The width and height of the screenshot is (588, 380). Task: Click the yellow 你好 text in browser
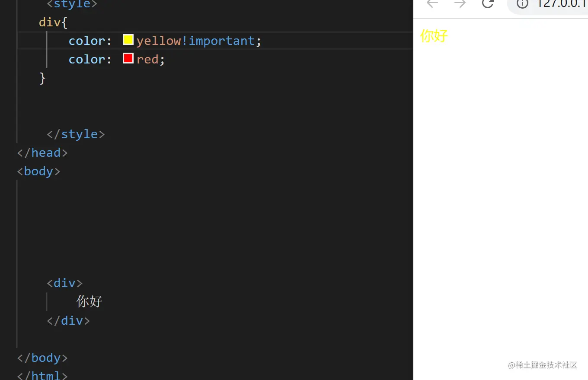click(434, 36)
